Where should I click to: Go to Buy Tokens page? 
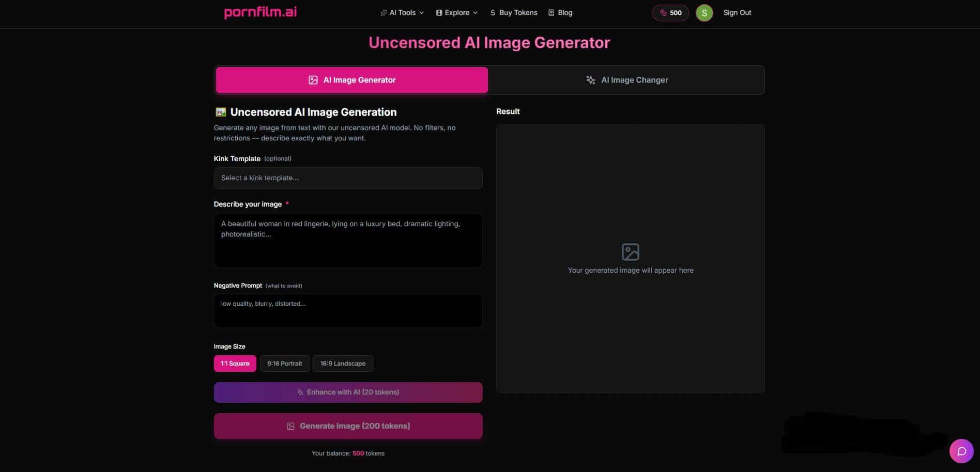pos(513,12)
